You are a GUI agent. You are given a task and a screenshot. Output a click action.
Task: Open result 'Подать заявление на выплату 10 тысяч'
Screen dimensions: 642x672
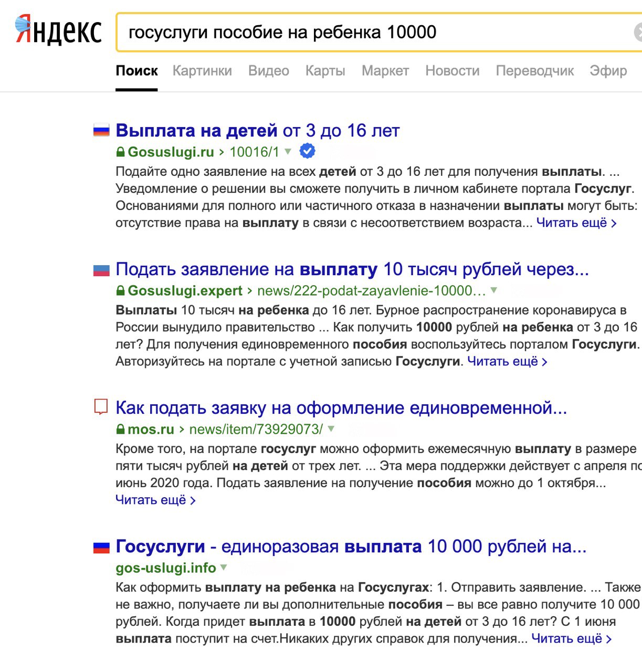[352, 269]
